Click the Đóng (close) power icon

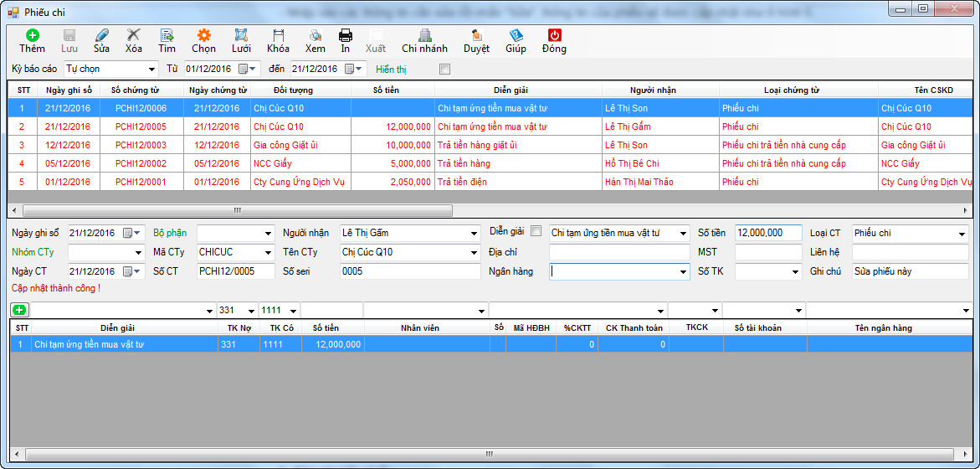554,36
